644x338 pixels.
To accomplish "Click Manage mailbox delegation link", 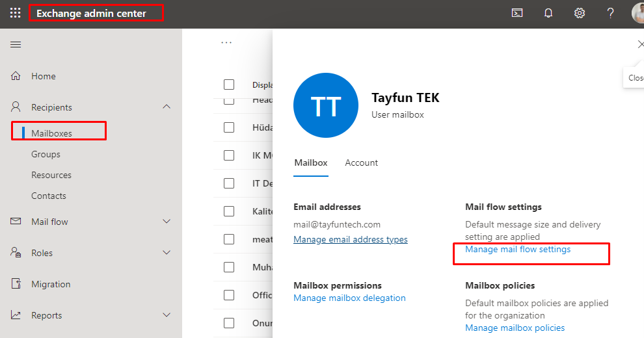I will 349,298.
